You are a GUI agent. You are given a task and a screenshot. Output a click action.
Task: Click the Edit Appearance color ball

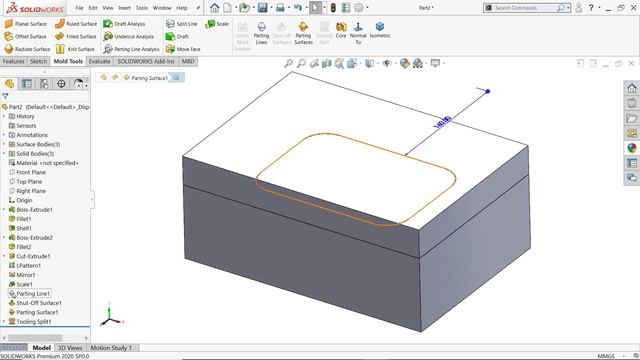[x=404, y=63]
